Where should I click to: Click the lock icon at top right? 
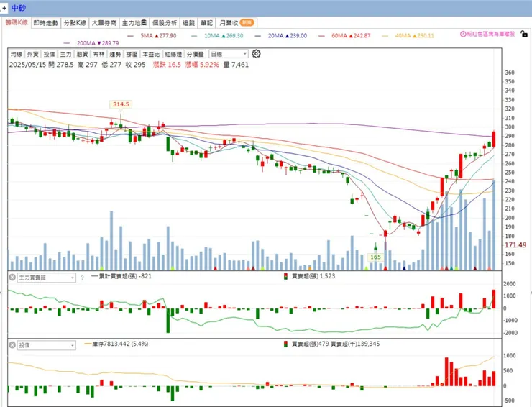point(524,34)
